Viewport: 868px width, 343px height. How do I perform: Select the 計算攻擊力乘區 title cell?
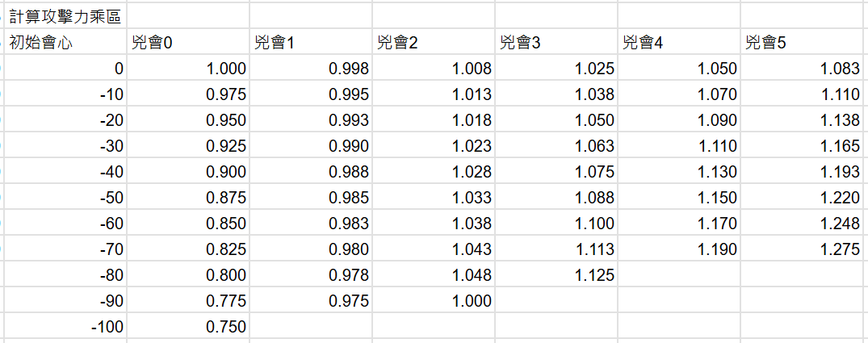click(x=65, y=16)
